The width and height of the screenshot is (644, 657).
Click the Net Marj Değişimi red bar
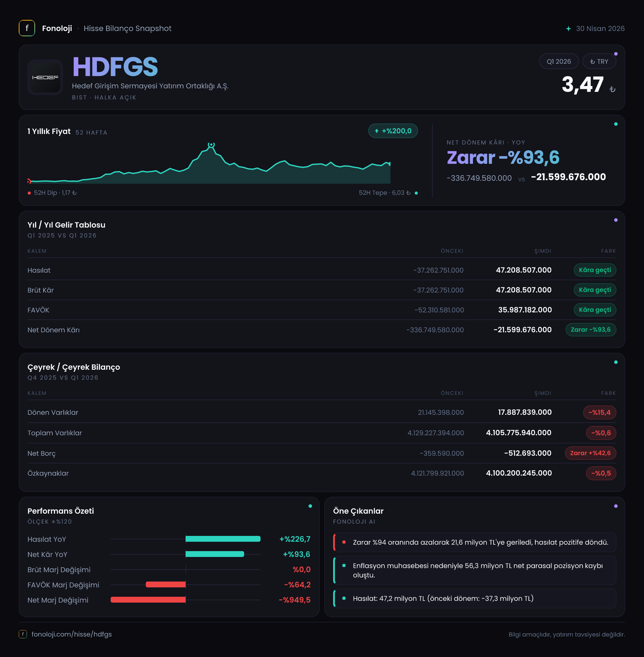[x=148, y=600]
